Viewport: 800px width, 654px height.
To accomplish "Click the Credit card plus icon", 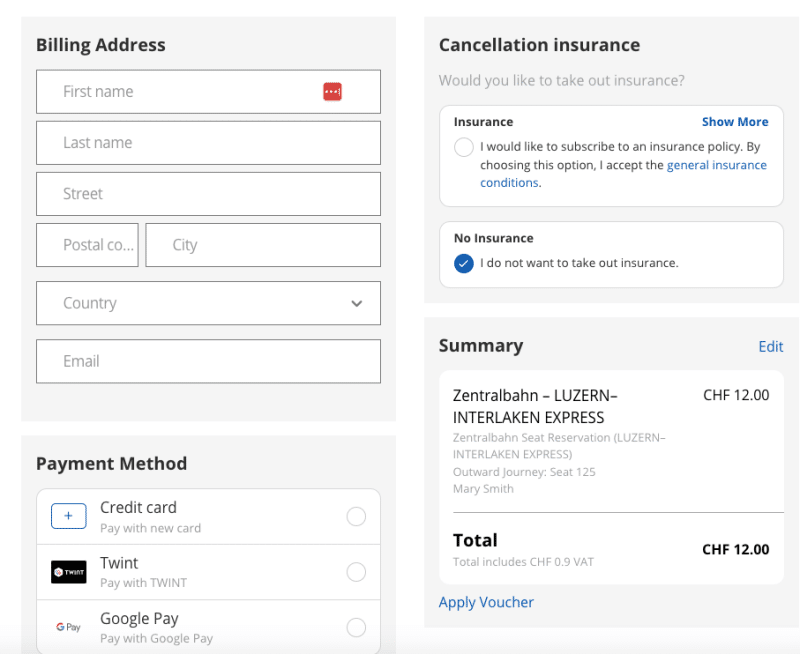I will pyautogui.click(x=69, y=516).
